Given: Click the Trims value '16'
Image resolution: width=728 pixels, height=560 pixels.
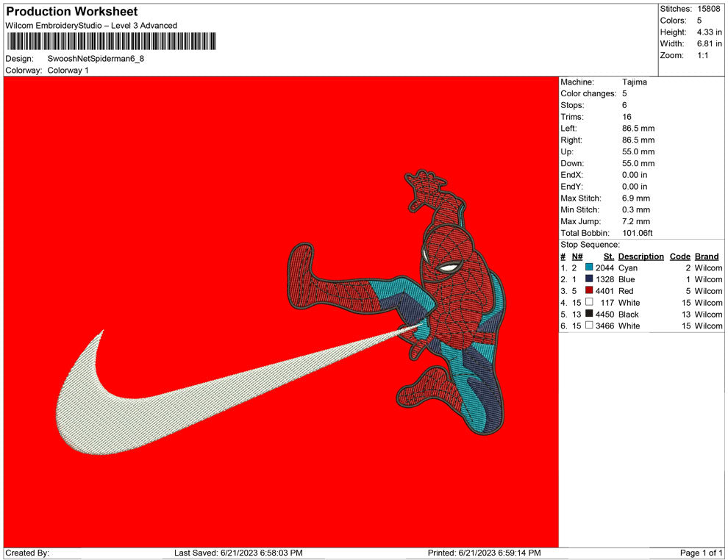Looking at the screenshot, I should (x=627, y=116).
